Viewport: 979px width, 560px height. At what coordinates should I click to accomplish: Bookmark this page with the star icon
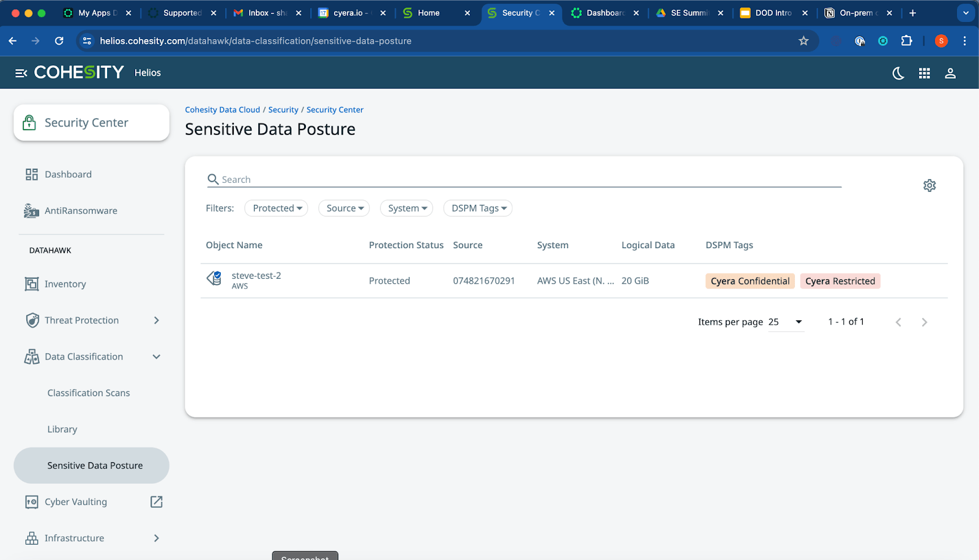tap(803, 41)
